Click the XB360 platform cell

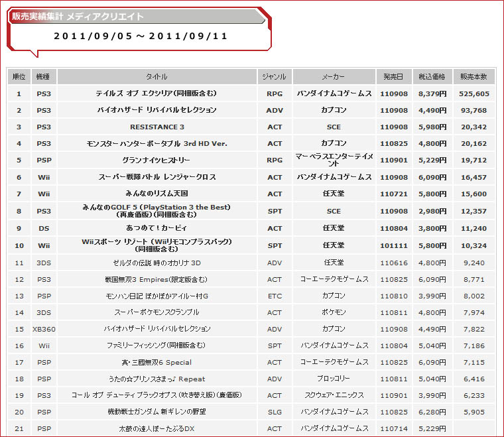coord(44,330)
